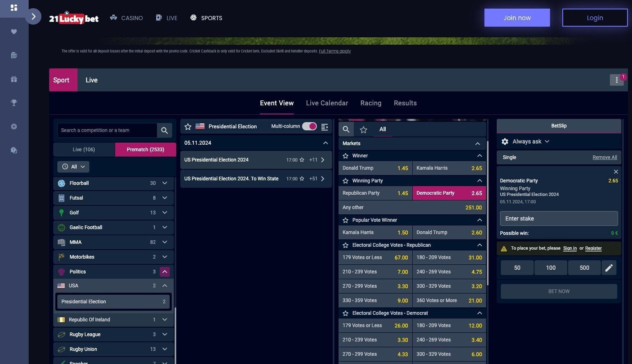Expand the Golf sport category

164,213
